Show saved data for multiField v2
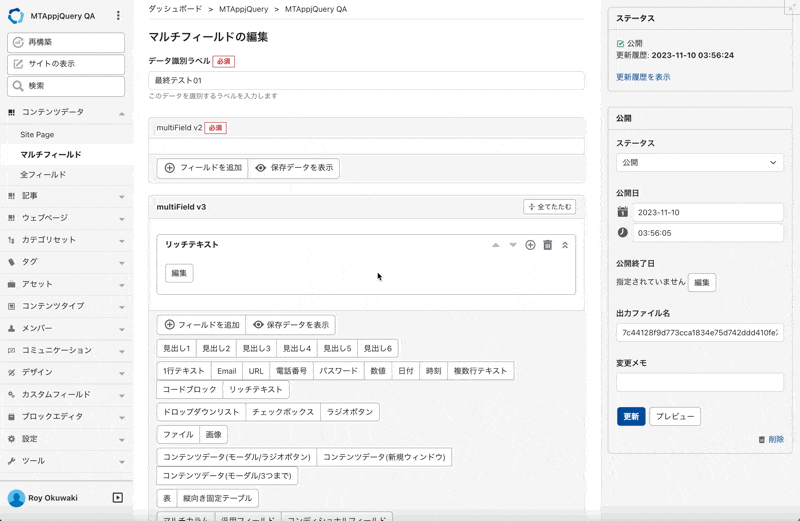 294,168
